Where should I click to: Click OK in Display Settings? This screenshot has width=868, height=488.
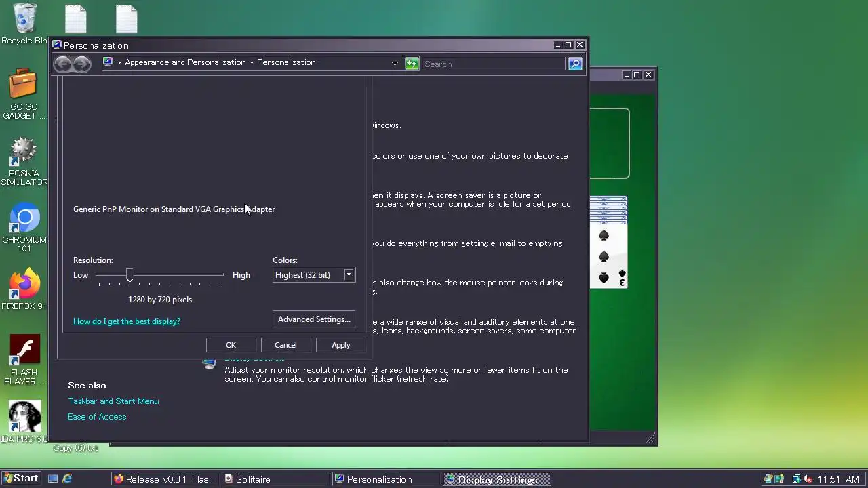click(231, 345)
